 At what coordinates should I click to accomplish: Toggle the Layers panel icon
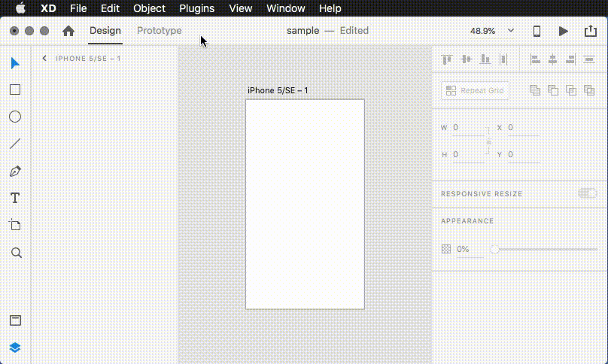pyautogui.click(x=15, y=347)
